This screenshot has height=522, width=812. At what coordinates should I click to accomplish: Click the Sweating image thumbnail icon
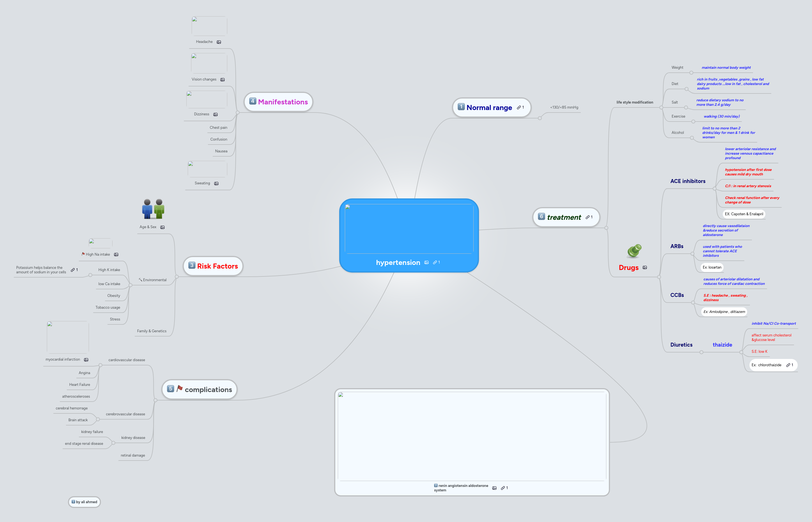217,183
